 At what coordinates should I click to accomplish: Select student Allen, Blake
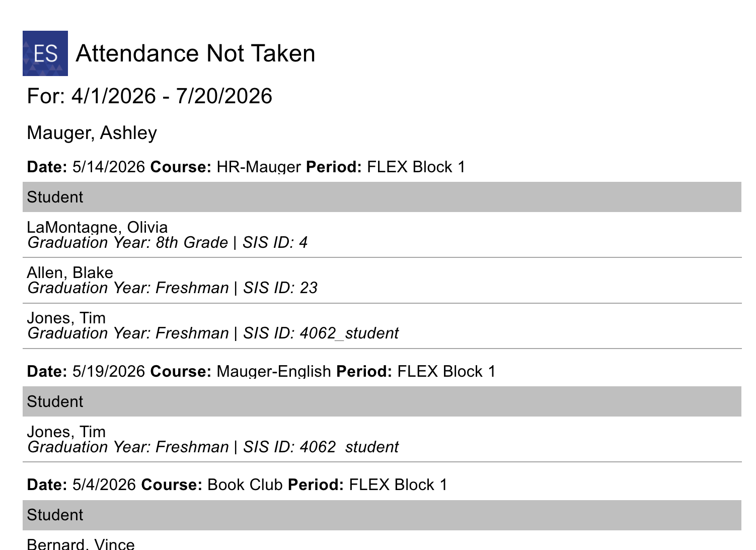[70, 272]
